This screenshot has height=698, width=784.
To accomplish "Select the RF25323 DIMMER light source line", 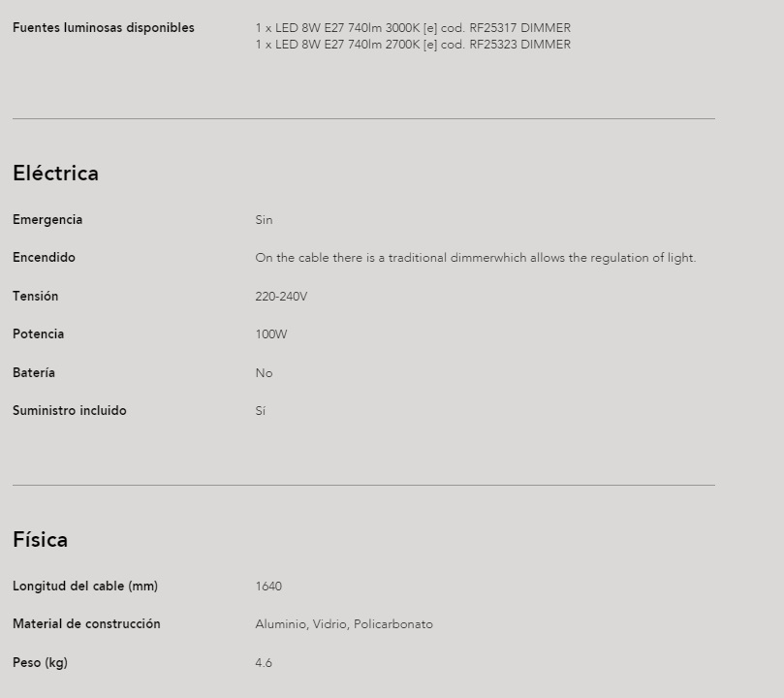I will point(413,45).
